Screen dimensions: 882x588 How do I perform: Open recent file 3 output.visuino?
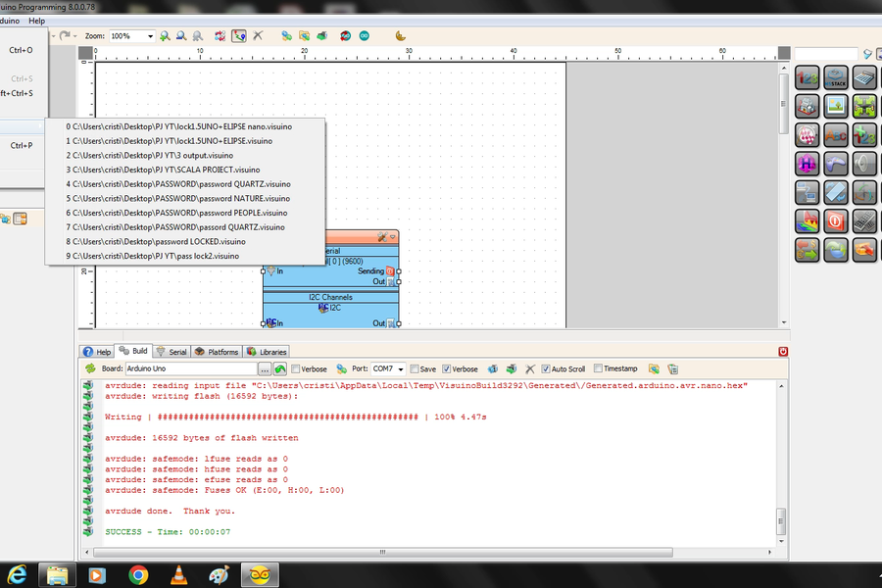tap(184, 155)
